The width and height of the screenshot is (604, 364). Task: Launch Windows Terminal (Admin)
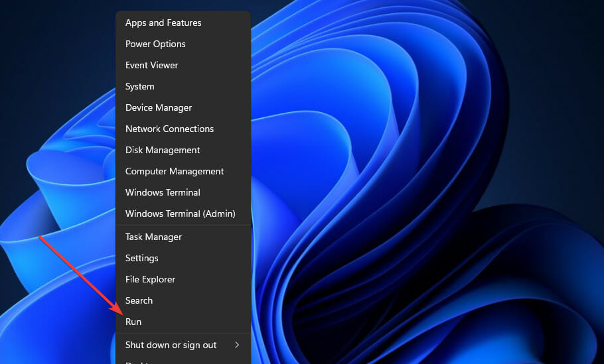click(x=180, y=213)
